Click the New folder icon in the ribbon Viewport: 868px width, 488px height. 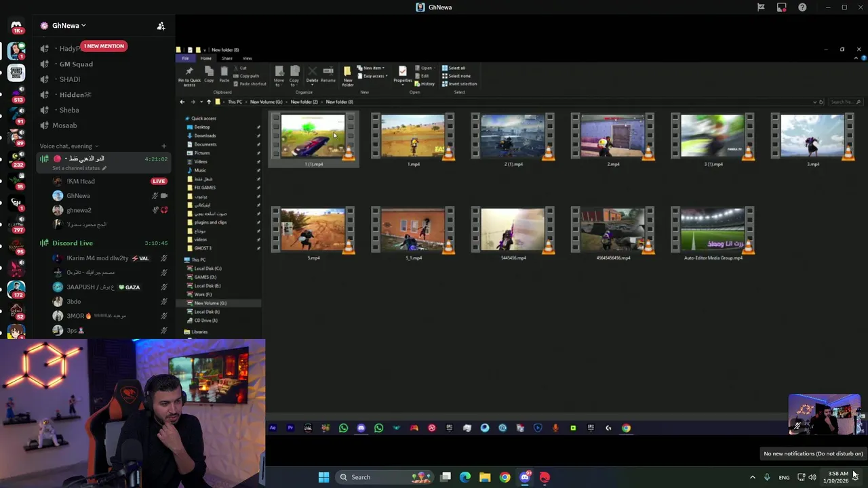click(347, 71)
